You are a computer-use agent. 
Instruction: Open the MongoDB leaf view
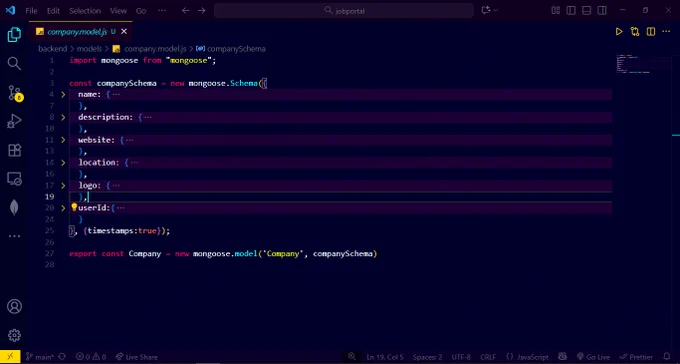coord(14,208)
